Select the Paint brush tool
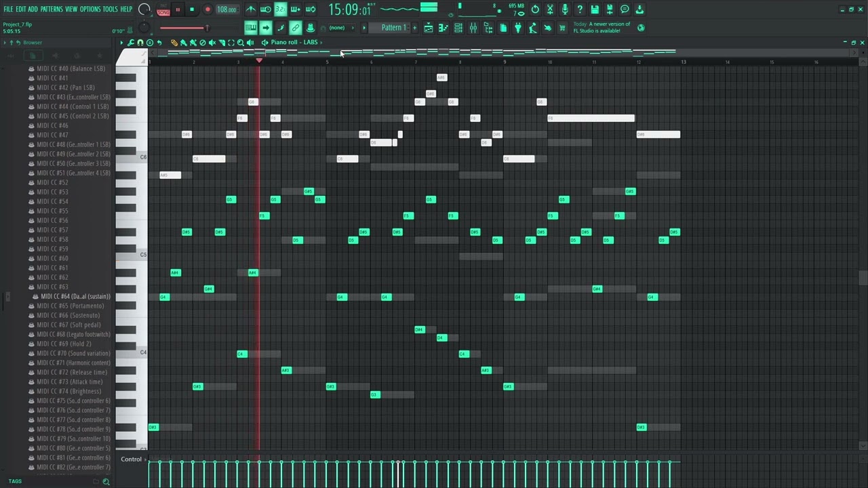 pyautogui.click(x=184, y=43)
